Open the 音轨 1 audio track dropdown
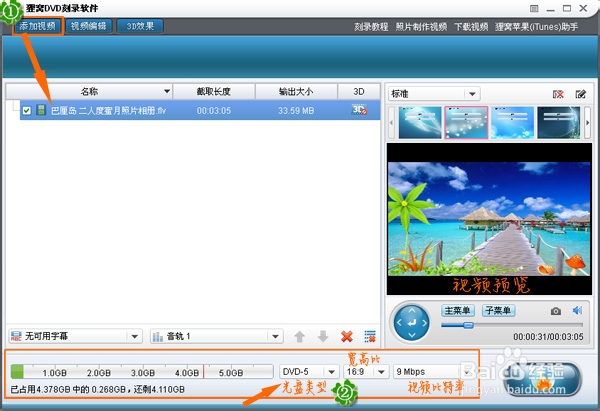Viewport: 600px width, 411px height. [217, 336]
